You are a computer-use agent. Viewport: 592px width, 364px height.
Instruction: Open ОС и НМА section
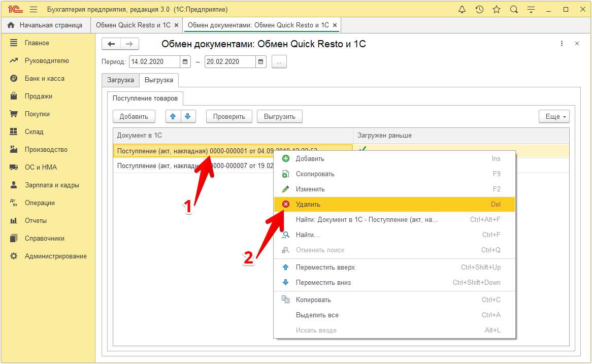48,167
